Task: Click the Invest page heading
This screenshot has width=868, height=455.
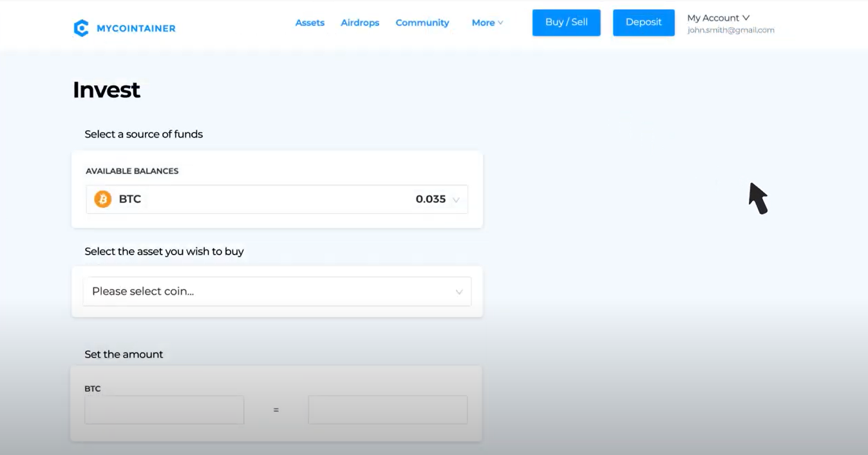Action: tap(106, 90)
